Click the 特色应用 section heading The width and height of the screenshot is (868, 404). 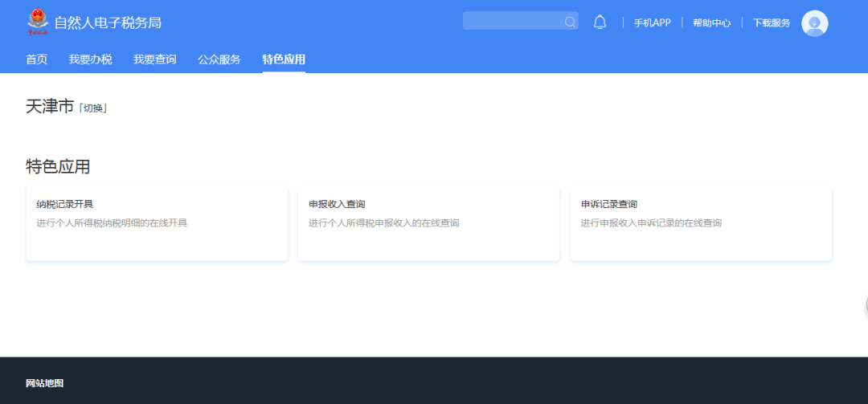point(58,166)
